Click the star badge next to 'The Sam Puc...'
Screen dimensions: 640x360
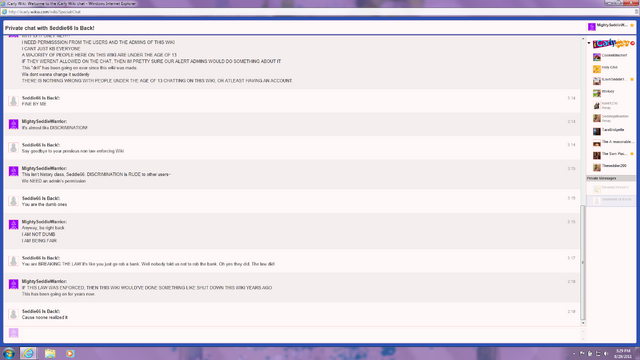coord(632,154)
